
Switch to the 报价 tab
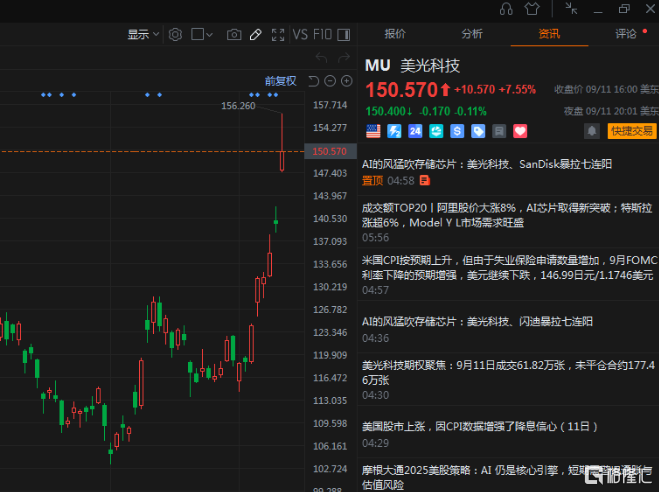click(395, 34)
